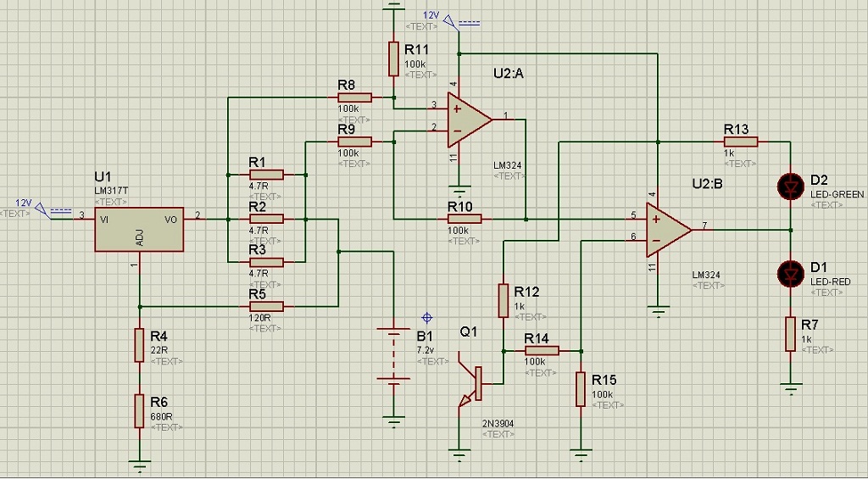
Task: Click op-amp U2:A triangle symbol
Action: 470,120
